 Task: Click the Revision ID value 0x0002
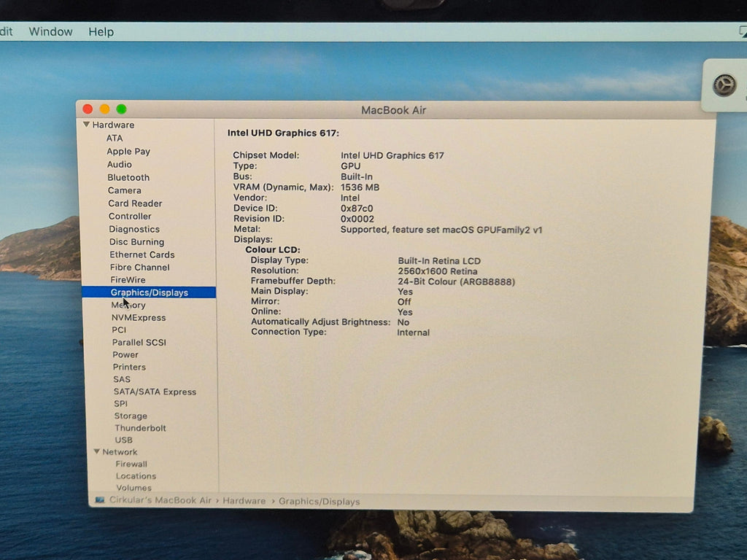coord(357,219)
